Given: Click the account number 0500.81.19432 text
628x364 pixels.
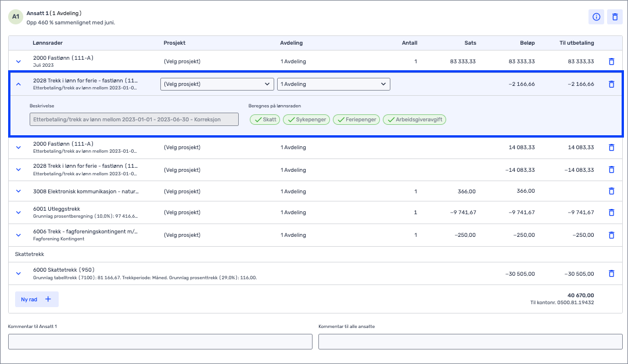Looking at the screenshot, I should pos(576,302).
